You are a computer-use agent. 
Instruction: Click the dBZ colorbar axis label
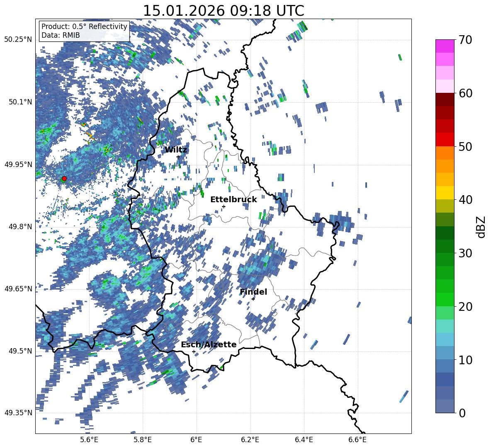click(481, 227)
